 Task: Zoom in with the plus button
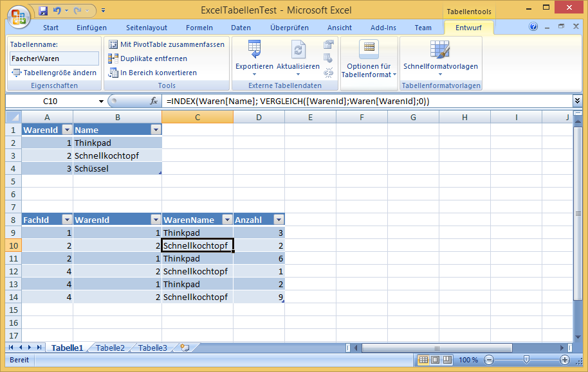[x=564, y=360]
